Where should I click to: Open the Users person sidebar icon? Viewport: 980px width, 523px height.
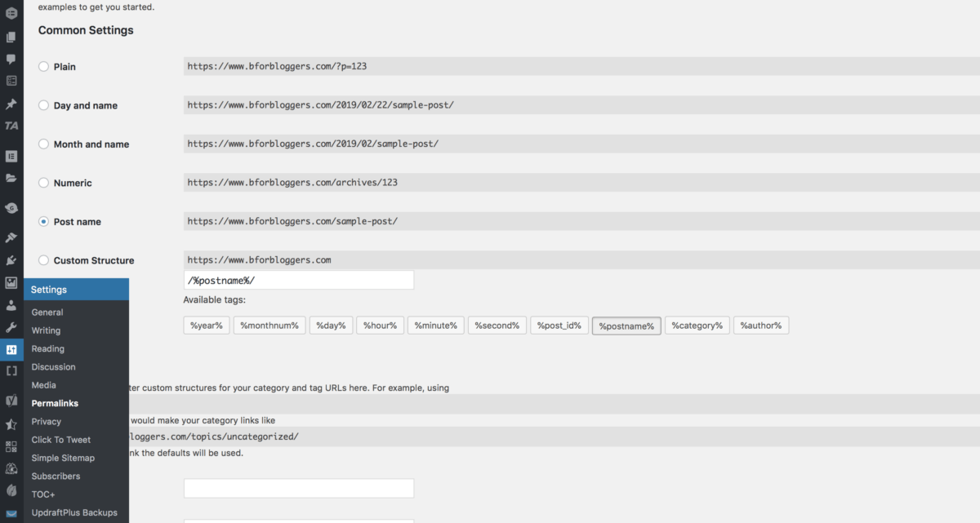coord(11,305)
